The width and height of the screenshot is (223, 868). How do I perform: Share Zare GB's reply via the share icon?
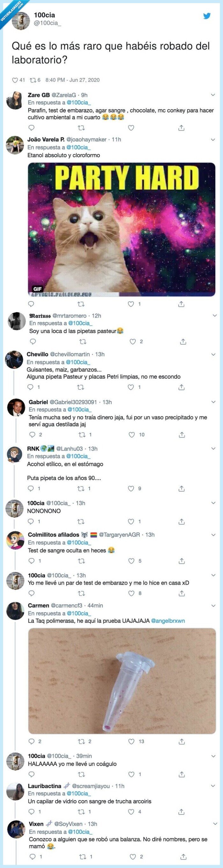tap(182, 127)
